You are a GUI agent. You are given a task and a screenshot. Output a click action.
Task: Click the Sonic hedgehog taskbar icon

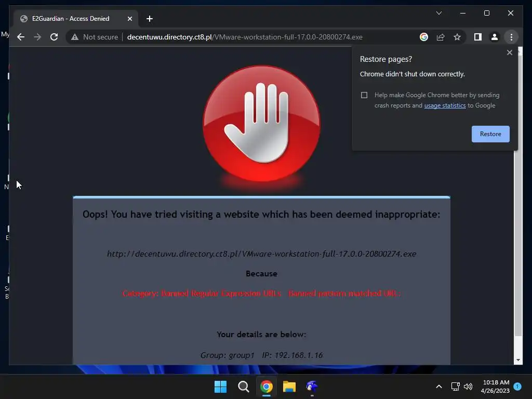pyautogui.click(x=312, y=387)
